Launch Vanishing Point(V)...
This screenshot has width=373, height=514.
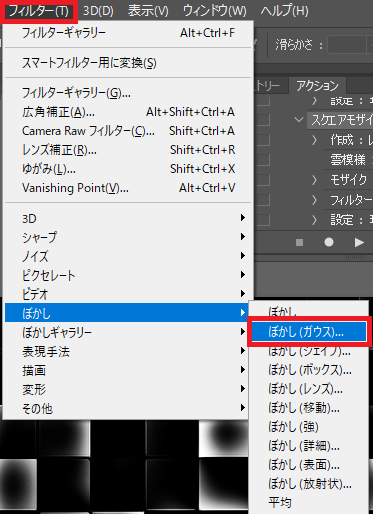tap(128, 188)
